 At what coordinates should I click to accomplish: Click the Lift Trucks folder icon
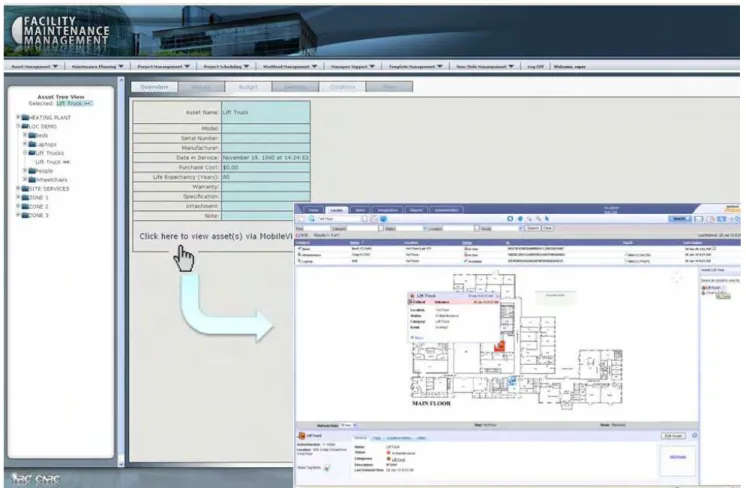click(32, 153)
